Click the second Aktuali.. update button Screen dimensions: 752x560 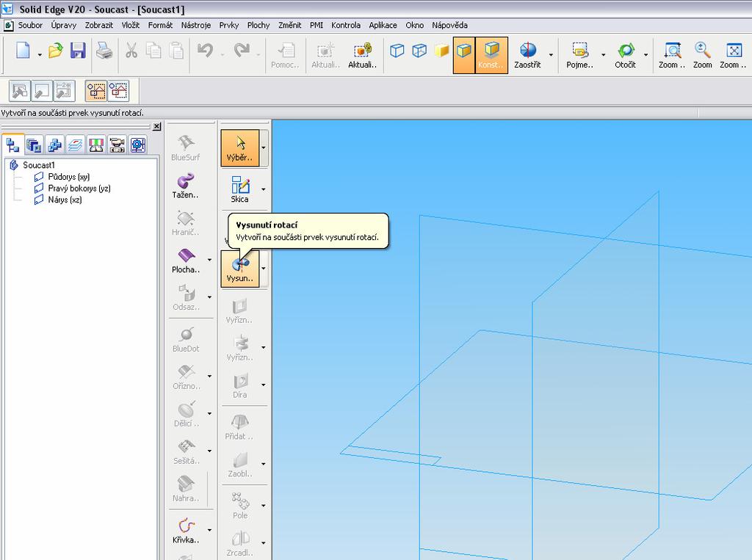click(363, 55)
